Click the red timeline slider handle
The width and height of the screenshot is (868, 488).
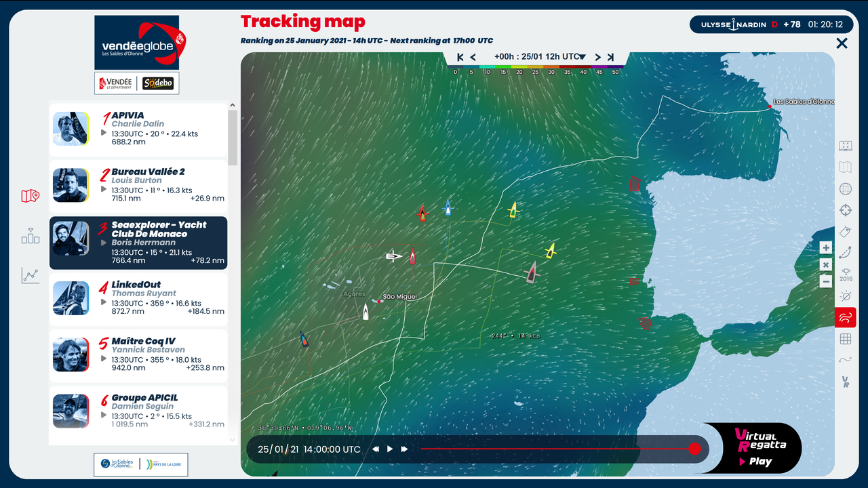tap(694, 449)
